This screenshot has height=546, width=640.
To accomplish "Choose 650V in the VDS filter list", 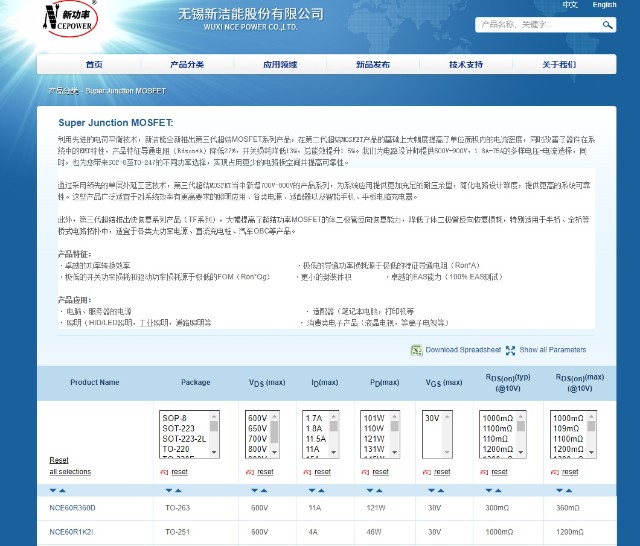I will pos(258,428).
